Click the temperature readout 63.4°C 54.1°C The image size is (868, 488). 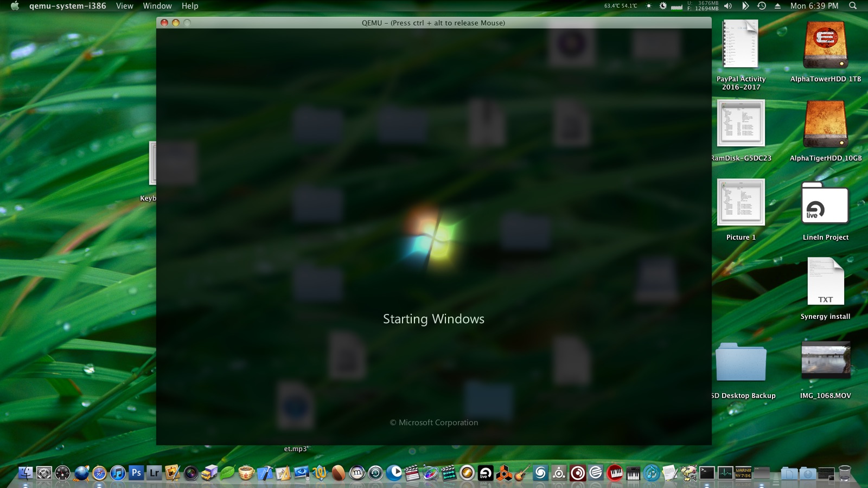click(621, 6)
